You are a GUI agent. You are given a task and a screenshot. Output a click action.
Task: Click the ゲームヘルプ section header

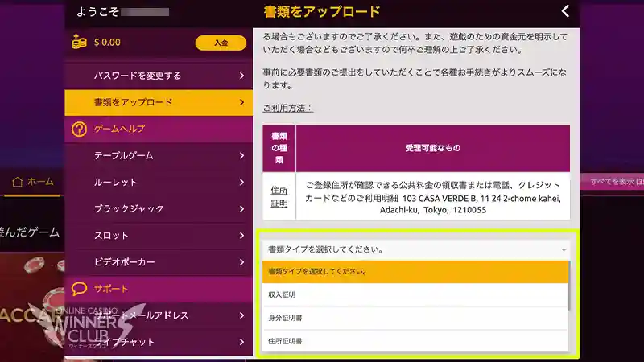[x=159, y=129]
